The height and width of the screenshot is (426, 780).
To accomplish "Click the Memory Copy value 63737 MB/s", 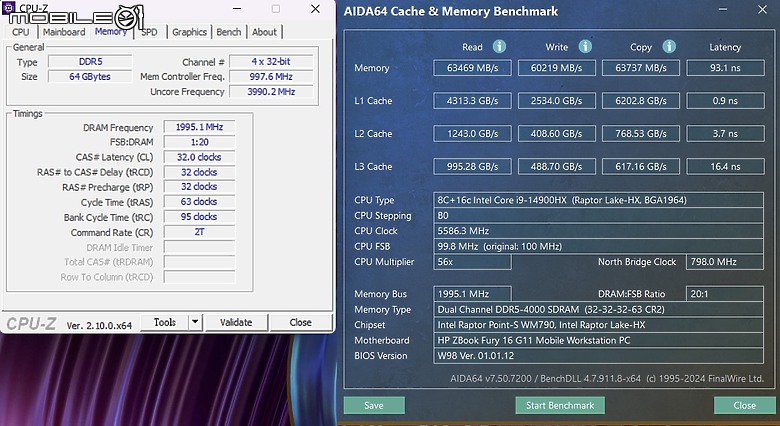I will click(x=641, y=68).
